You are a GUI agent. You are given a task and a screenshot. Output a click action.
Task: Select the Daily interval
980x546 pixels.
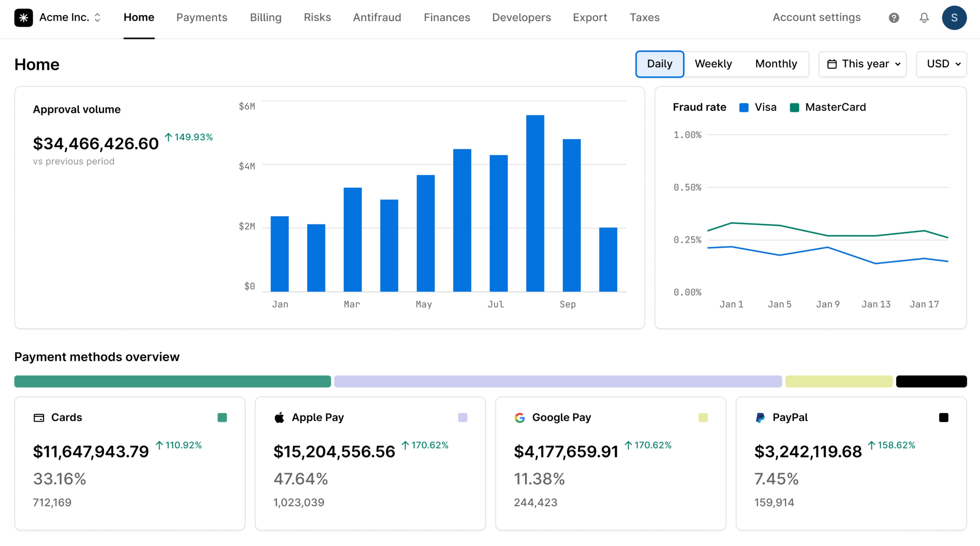click(660, 64)
